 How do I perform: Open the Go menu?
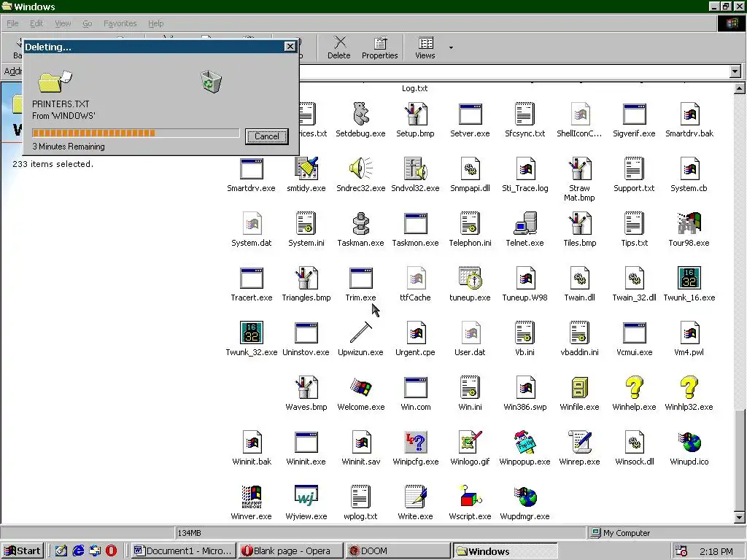pyautogui.click(x=88, y=23)
